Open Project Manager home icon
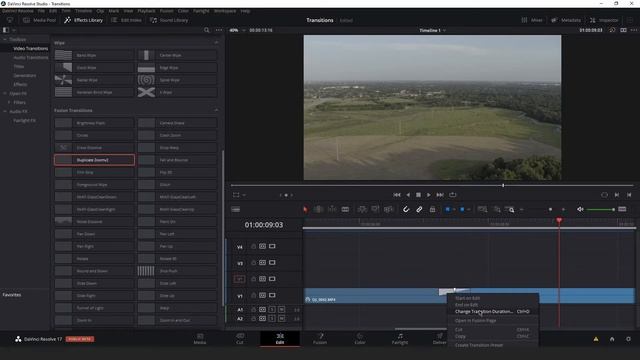The width and height of the screenshot is (640, 360). pos(612,339)
